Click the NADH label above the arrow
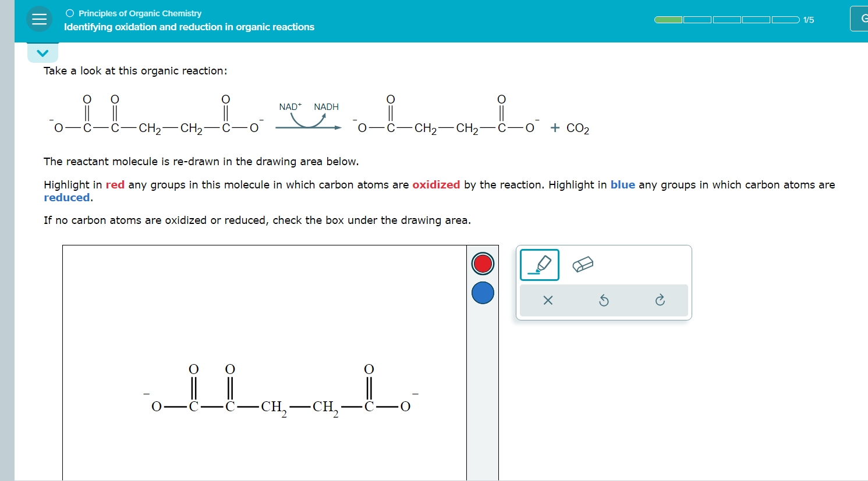This screenshot has height=481, width=868. pos(326,106)
